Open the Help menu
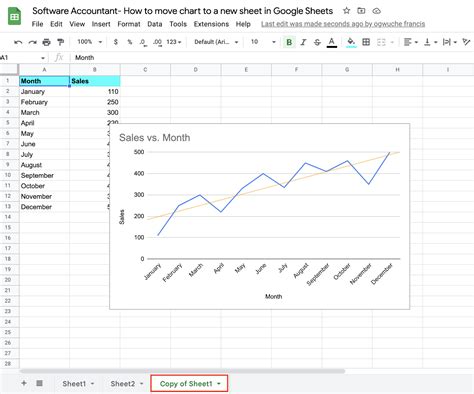Screen dimensions: 474x394 click(243, 24)
